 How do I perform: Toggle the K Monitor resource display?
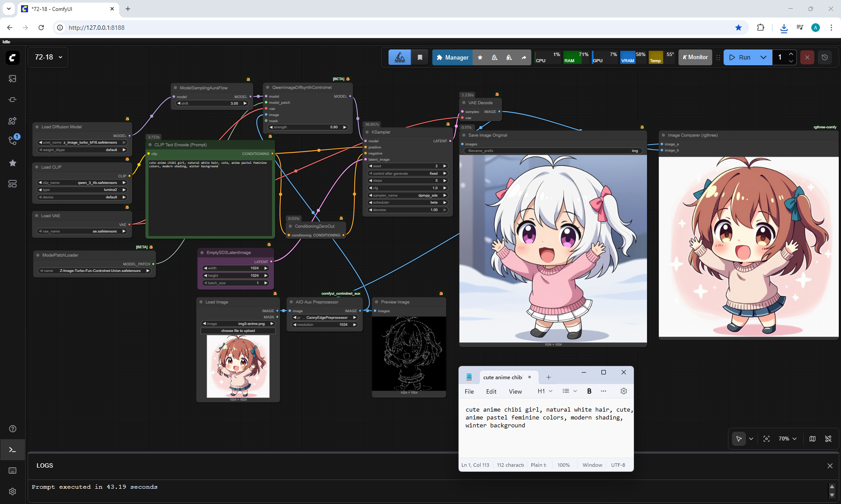(x=695, y=57)
